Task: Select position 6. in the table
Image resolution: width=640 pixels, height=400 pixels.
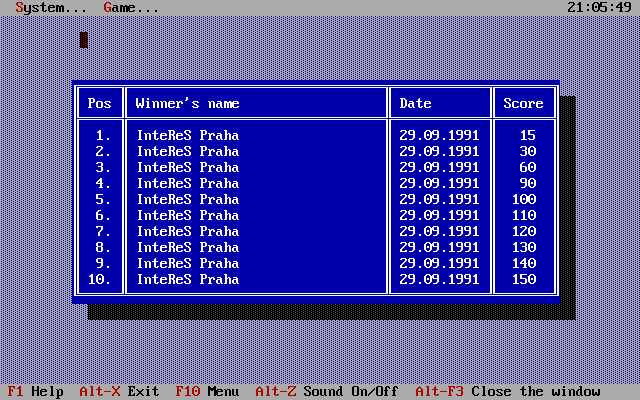Action: tap(103, 215)
